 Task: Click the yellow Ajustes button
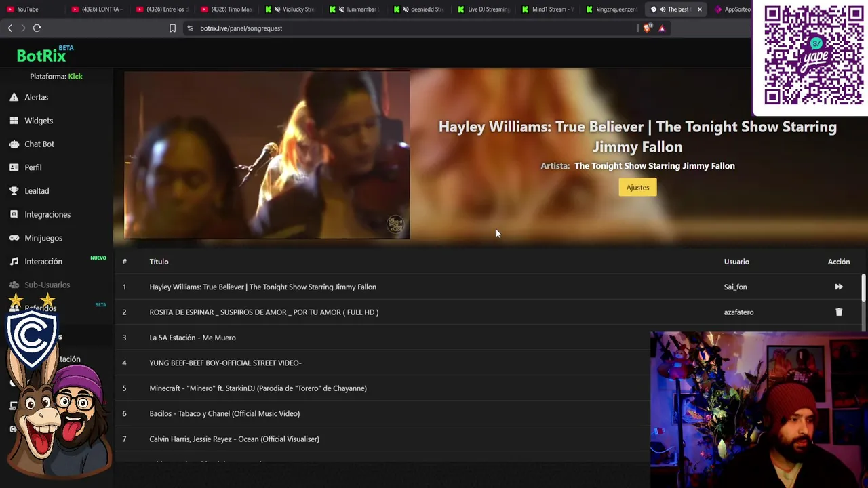637,188
